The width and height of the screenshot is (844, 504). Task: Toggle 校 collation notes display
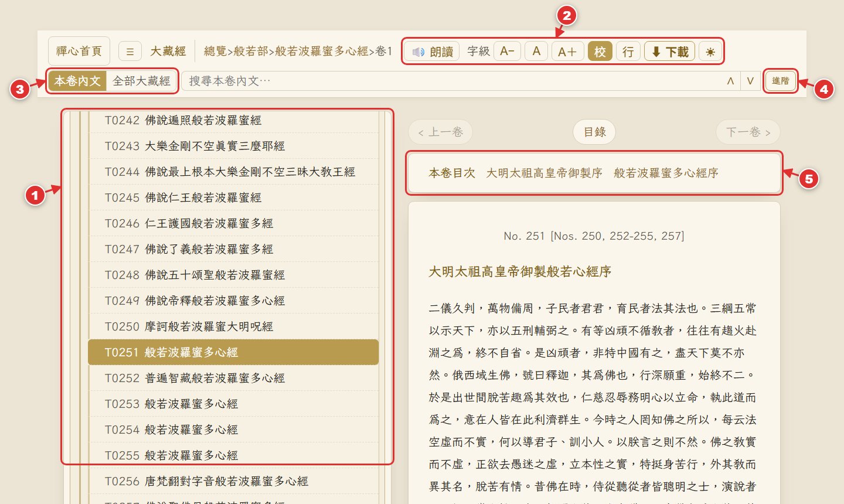pyautogui.click(x=600, y=52)
